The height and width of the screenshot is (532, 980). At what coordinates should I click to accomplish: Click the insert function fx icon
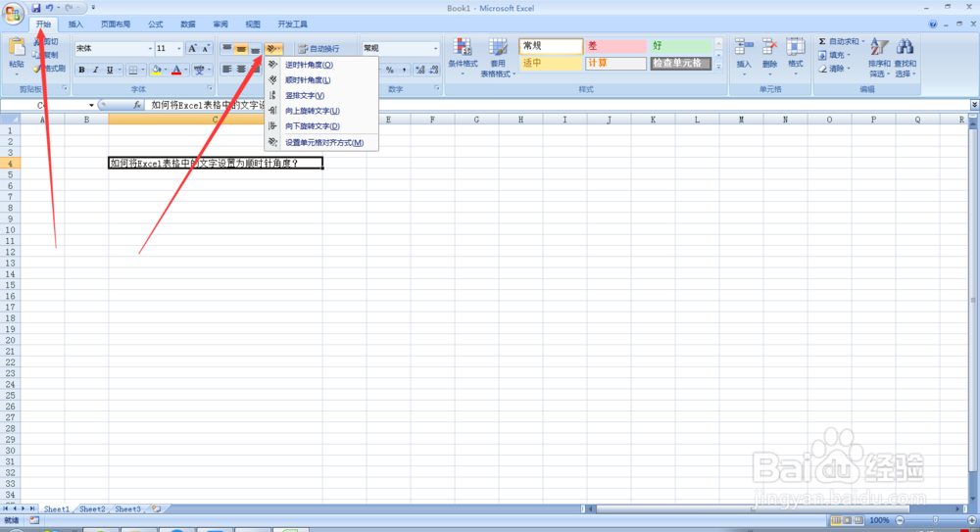pos(137,105)
